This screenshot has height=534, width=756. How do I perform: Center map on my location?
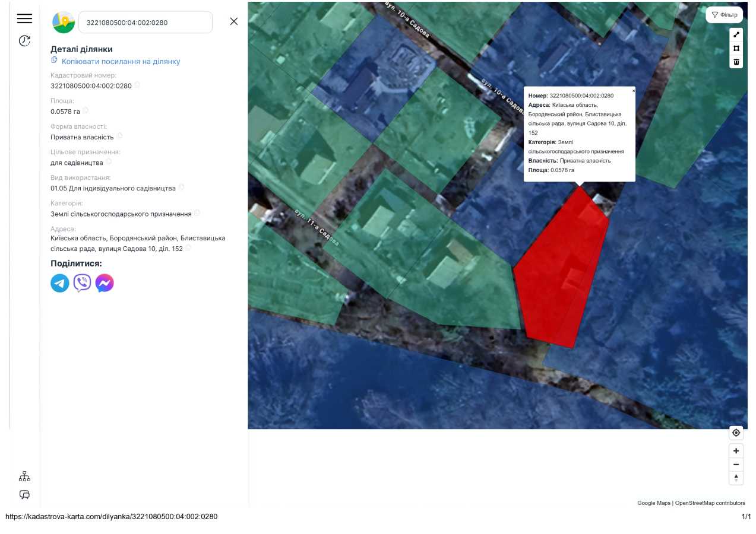pyautogui.click(x=736, y=433)
